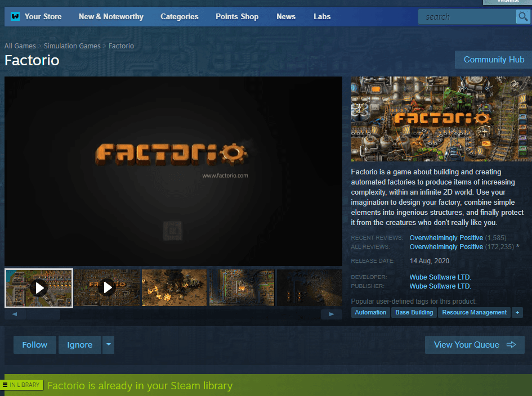Click the arrow icon on View Your Queue
This screenshot has height=396, width=532.
(511, 345)
